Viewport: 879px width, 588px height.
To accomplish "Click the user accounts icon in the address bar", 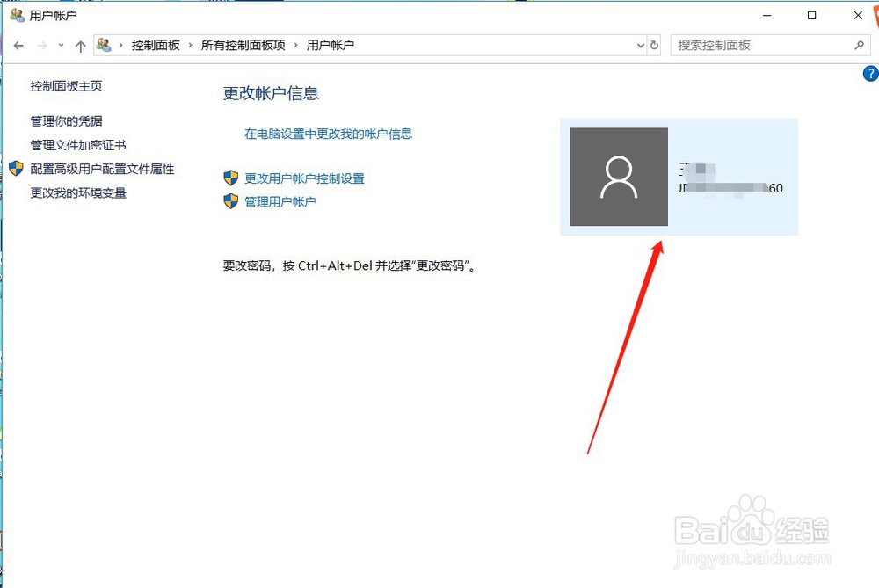I will pyautogui.click(x=104, y=45).
